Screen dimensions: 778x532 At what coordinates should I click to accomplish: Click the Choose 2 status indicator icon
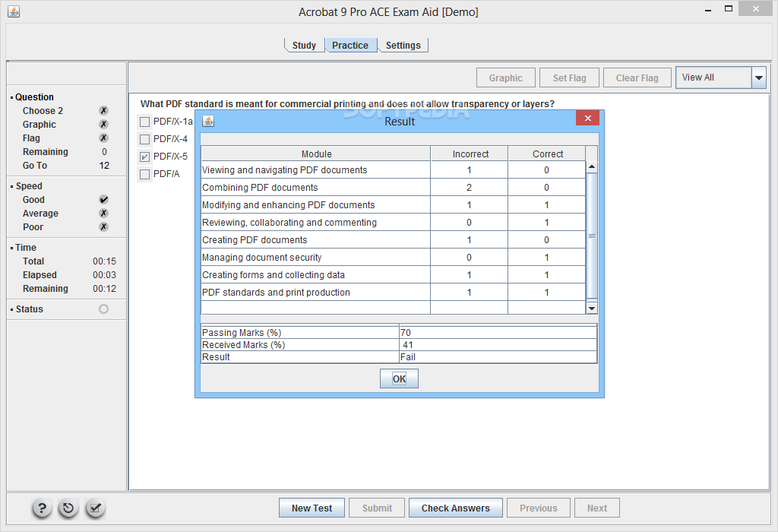tap(103, 111)
